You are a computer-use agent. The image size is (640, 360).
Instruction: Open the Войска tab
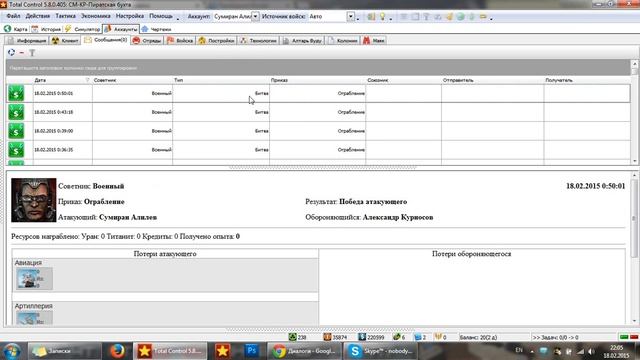coord(180,40)
